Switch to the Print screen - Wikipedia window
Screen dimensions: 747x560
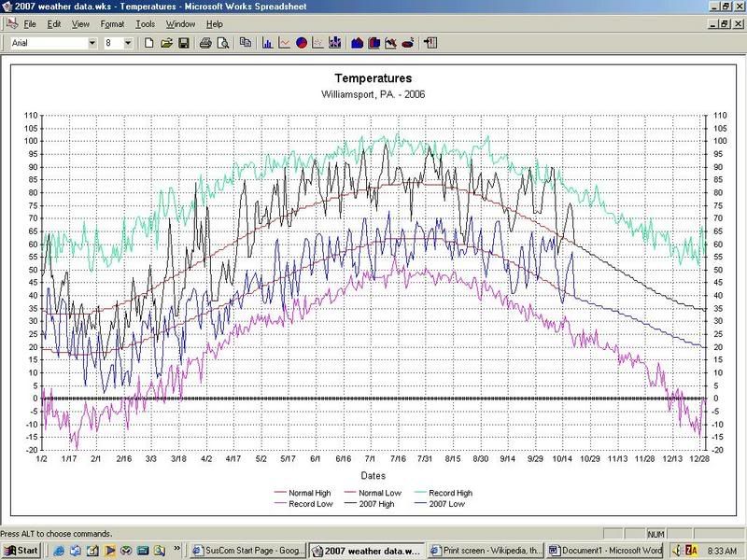(486, 551)
